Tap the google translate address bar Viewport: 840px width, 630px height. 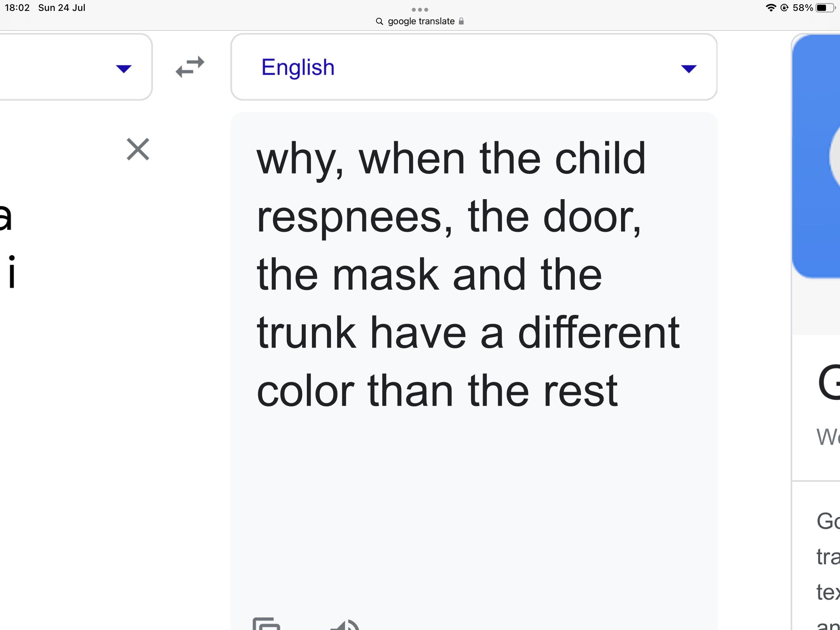pos(420,21)
